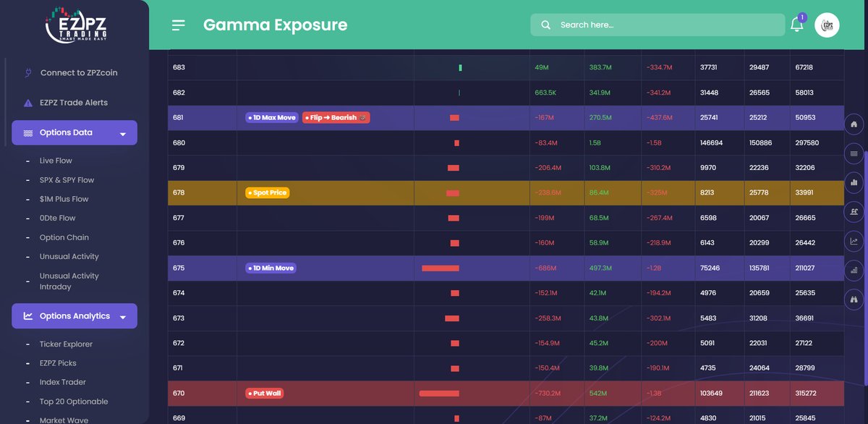The width and height of the screenshot is (868, 424).
Task: Click the search magnifier icon
Action: click(x=545, y=25)
